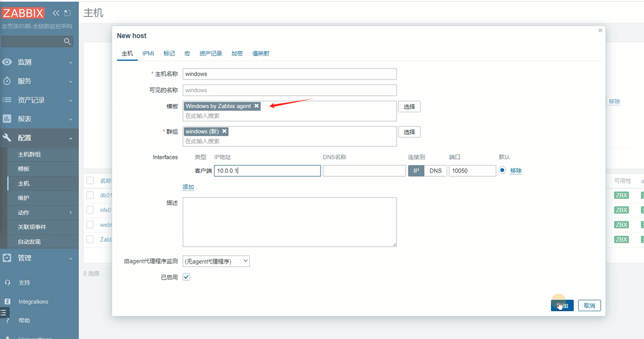
Task: Click the clock icon for 服务
Action: tap(7, 81)
